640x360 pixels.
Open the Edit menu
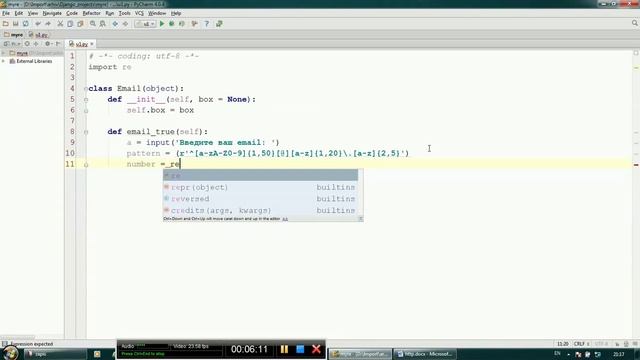pos(19,13)
